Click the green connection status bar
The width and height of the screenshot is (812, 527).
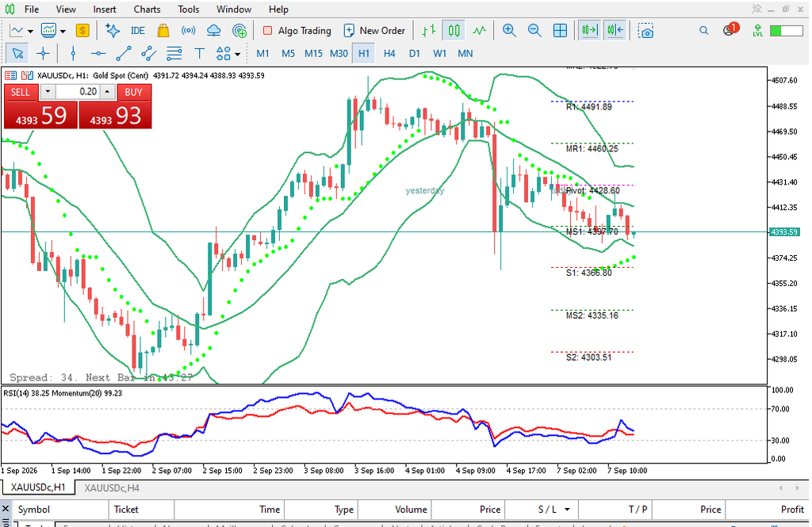(x=786, y=31)
